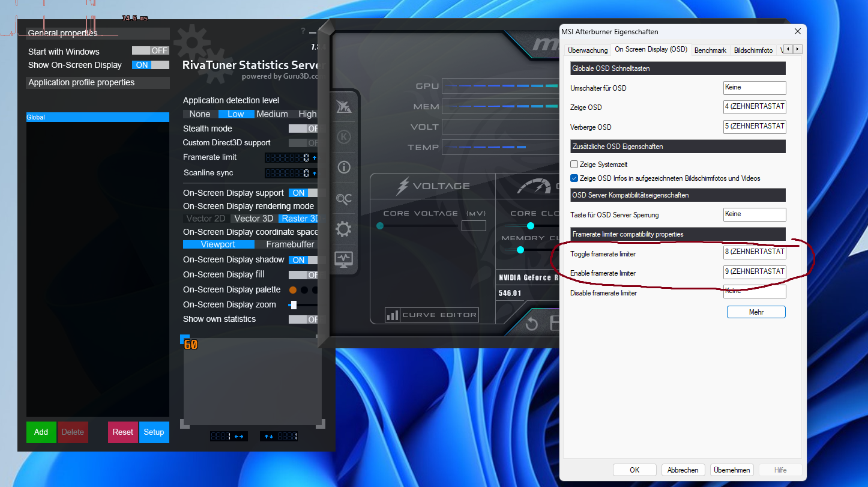868x487 pixels.
Task: Click the Core Clock slider handle
Action: coord(531,226)
